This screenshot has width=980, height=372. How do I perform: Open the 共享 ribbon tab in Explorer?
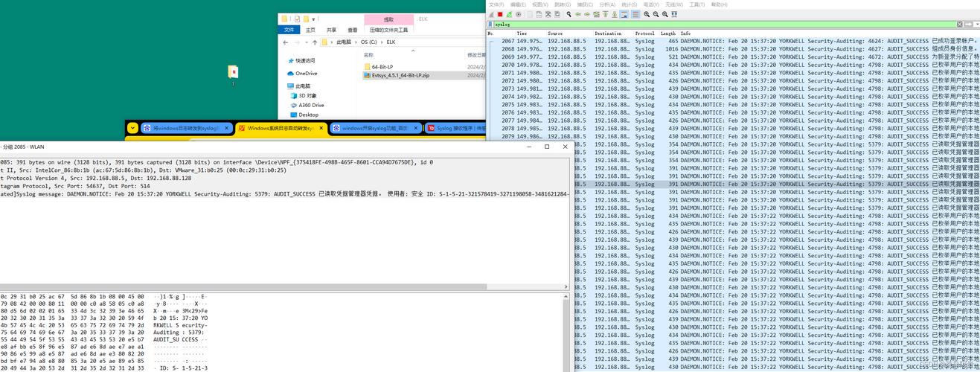331,30
